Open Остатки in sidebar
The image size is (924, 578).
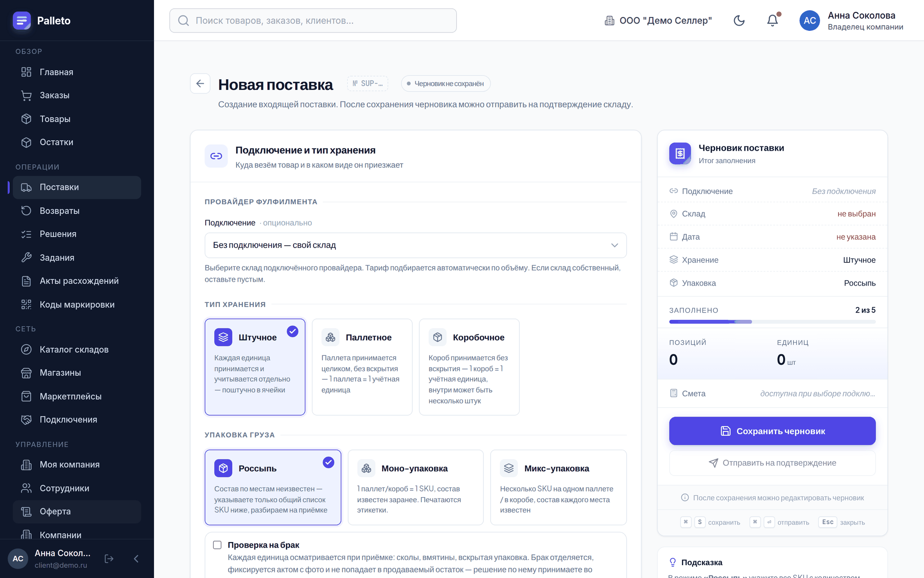[x=77, y=142]
